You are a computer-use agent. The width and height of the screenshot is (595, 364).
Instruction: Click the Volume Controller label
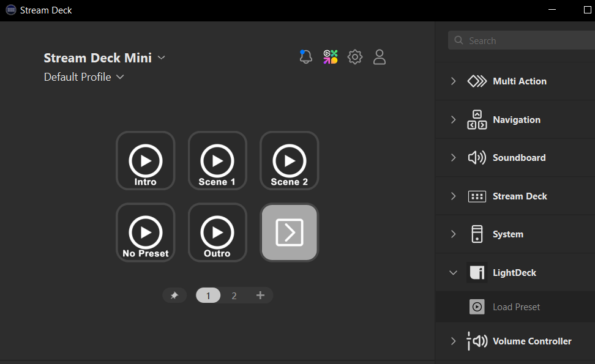(532, 341)
